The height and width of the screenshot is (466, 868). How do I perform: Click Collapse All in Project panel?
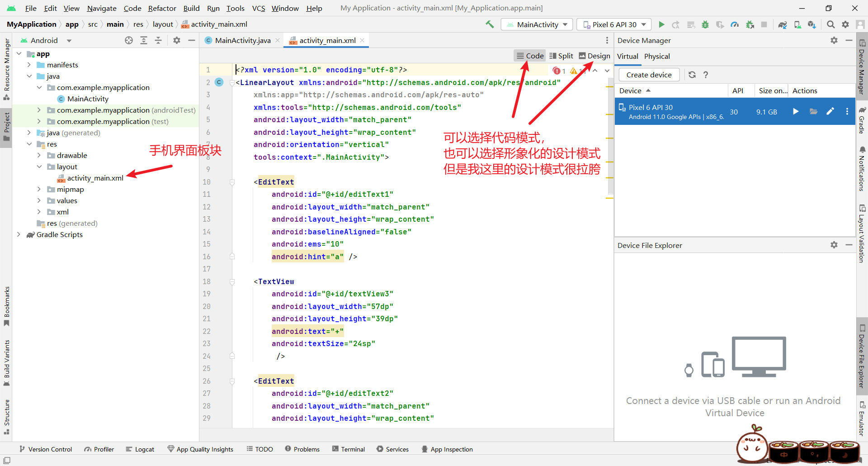click(x=158, y=40)
